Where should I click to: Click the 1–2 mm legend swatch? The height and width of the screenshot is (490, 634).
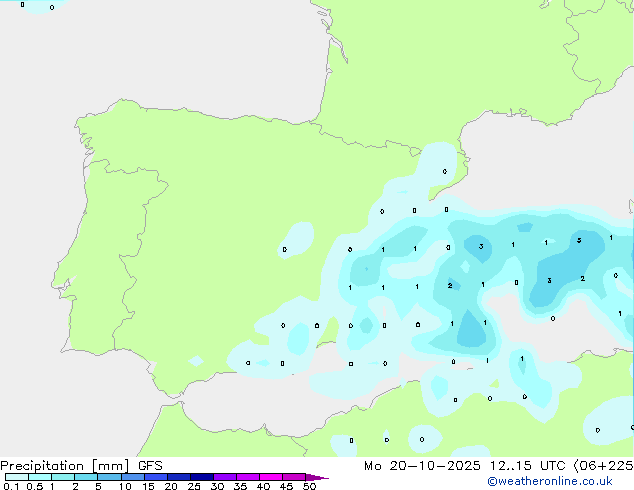pos(63,477)
